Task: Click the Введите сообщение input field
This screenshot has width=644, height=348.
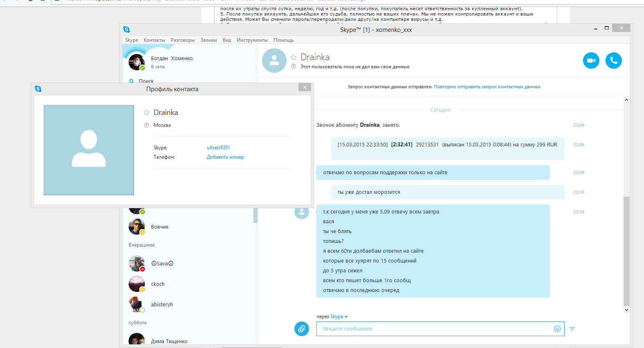Action: (440, 329)
